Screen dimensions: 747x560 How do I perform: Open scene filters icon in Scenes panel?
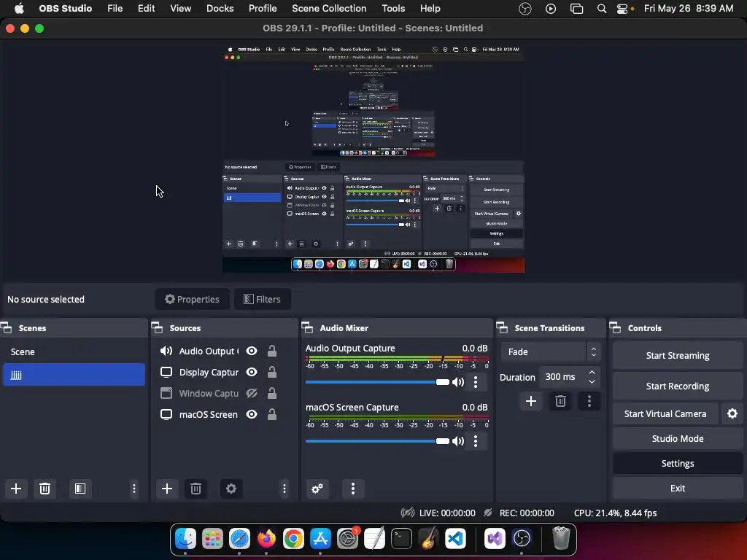80,489
